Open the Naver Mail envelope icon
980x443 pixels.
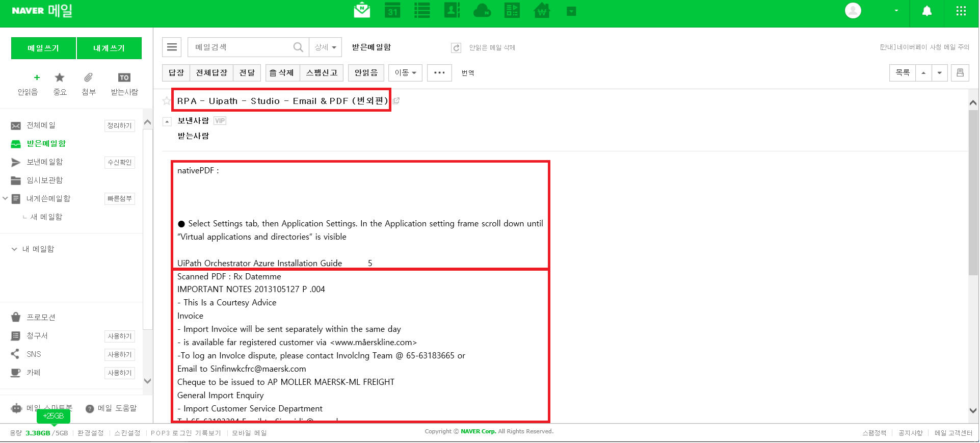click(362, 10)
